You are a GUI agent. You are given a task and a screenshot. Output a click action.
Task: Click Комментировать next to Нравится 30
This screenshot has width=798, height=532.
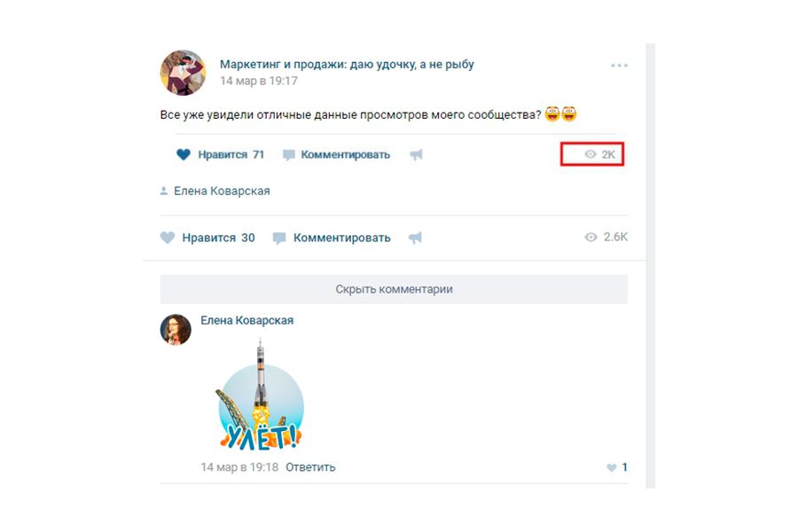tap(342, 238)
